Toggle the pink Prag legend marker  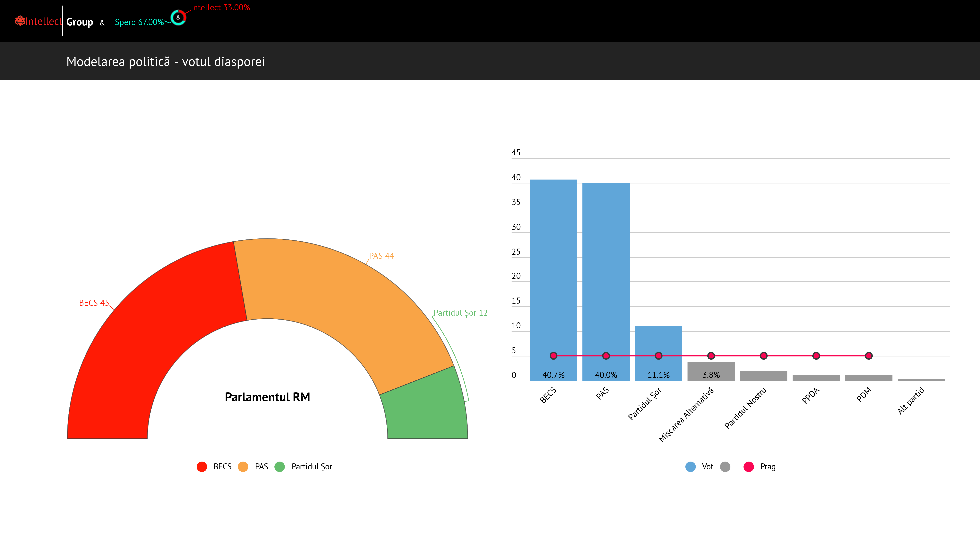pyautogui.click(x=748, y=467)
